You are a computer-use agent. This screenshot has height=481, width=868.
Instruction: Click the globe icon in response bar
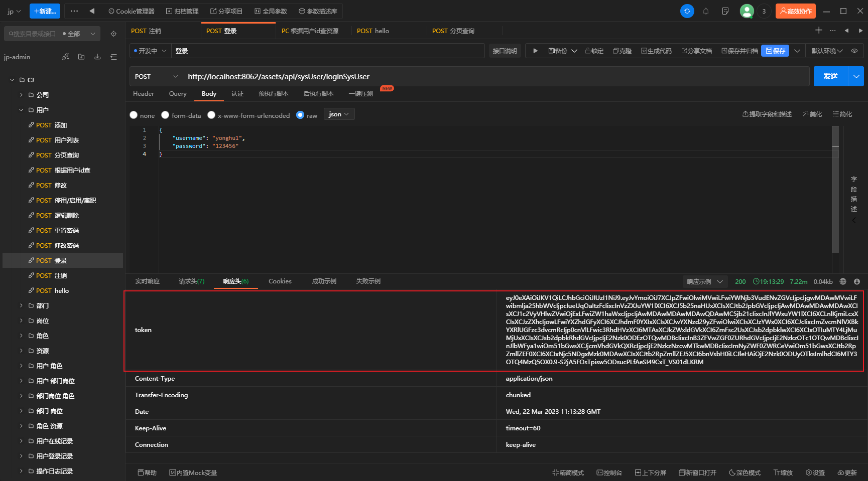[x=843, y=281]
